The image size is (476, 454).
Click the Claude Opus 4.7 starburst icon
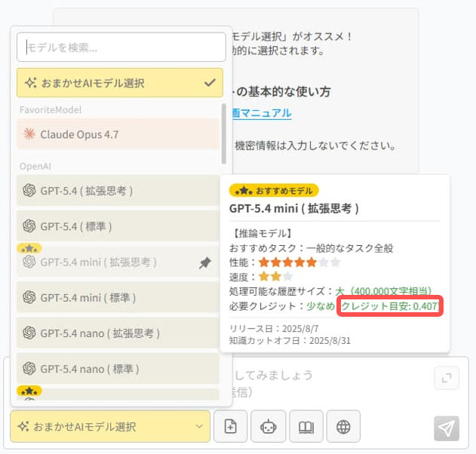(x=29, y=134)
